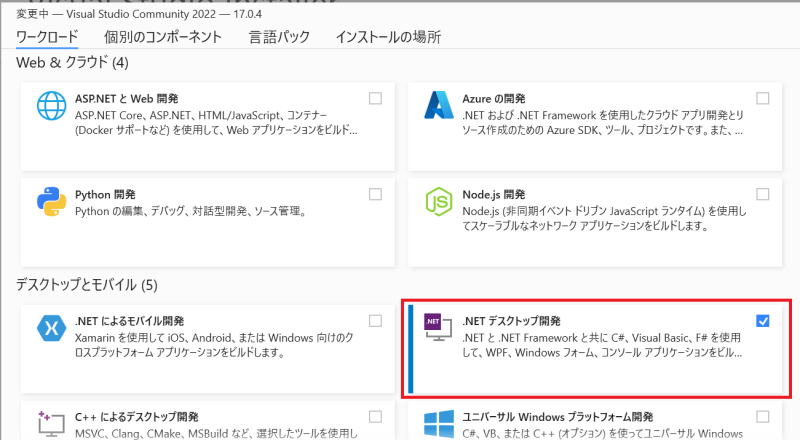Click the C++ desktop development icon
Screen dimensions: 800x440
(x=52, y=424)
